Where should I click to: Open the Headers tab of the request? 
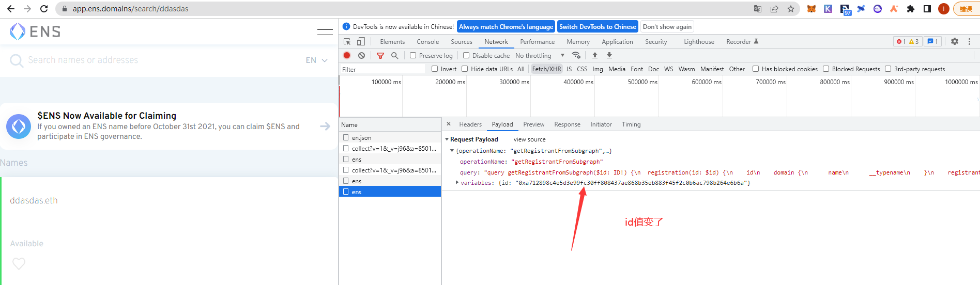[470, 124]
